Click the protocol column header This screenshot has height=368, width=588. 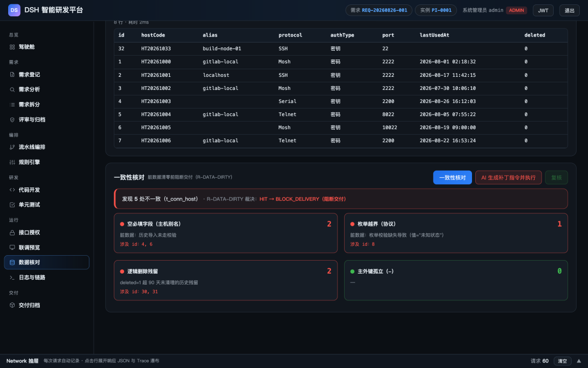pyautogui.click(x=290, y=35)
